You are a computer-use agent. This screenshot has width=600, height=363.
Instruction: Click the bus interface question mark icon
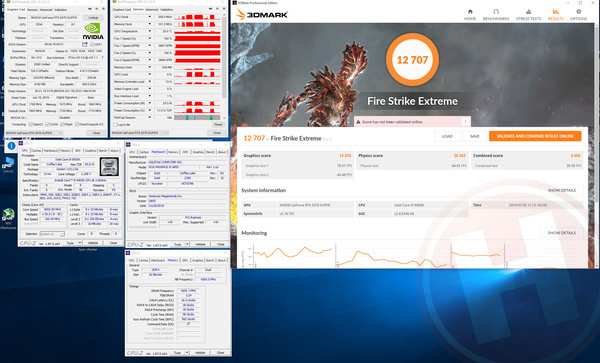tap(102, 57)
